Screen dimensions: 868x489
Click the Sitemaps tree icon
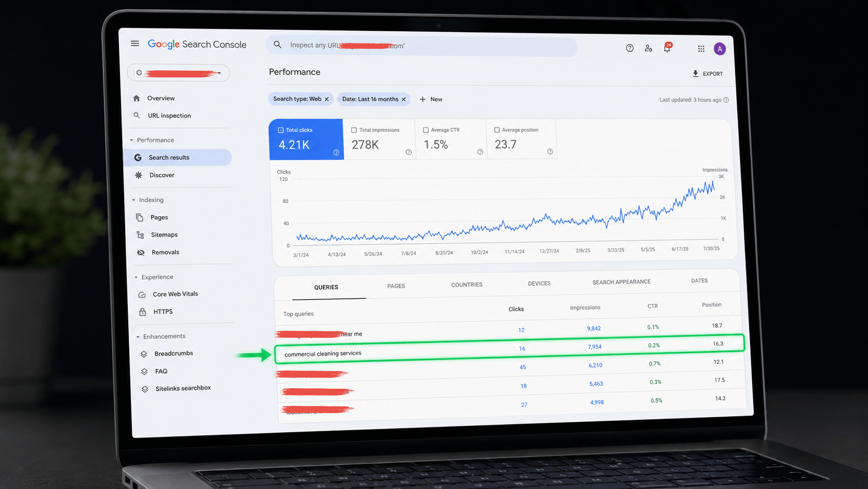[140, 235]
